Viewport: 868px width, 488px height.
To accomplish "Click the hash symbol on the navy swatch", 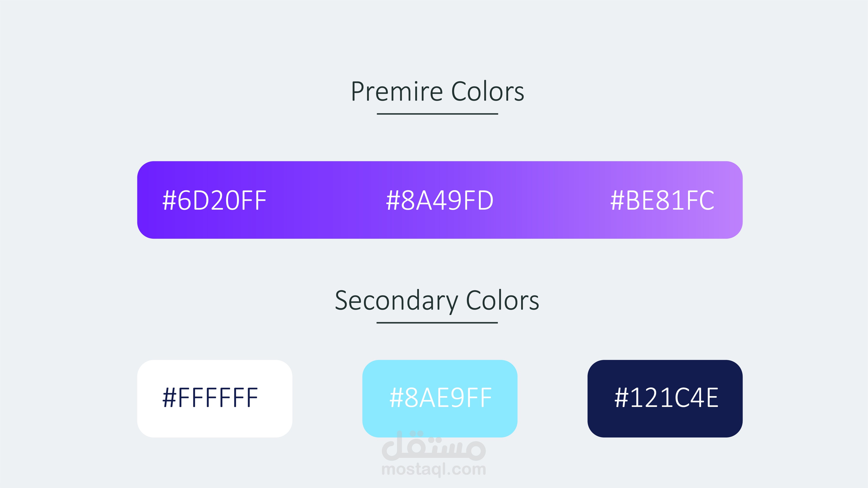I will click(621, 398).
